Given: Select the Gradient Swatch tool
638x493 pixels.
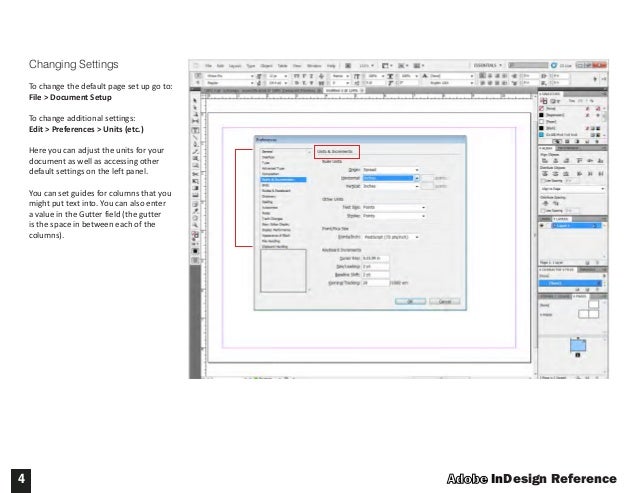Looking at the screenshot, I should click(x=195, y=189).
